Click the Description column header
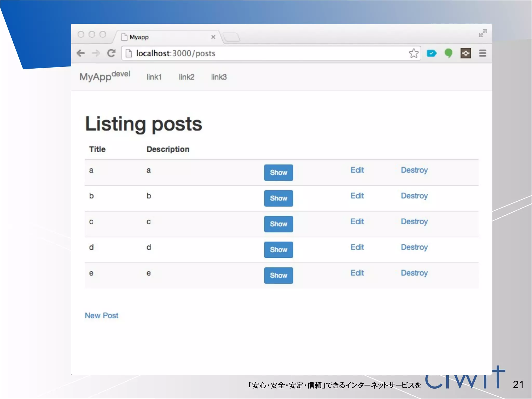This screenshot has width=532, height=399. coord(168,149)
